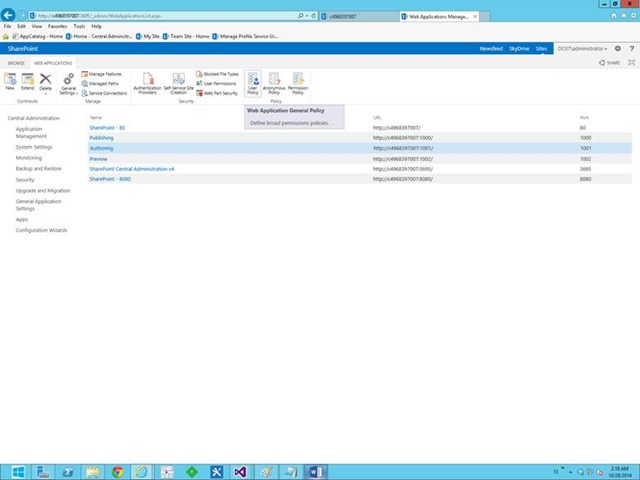Click the Windows Start button
Screen dimensions: 640x480
click(x=18, y=472)
